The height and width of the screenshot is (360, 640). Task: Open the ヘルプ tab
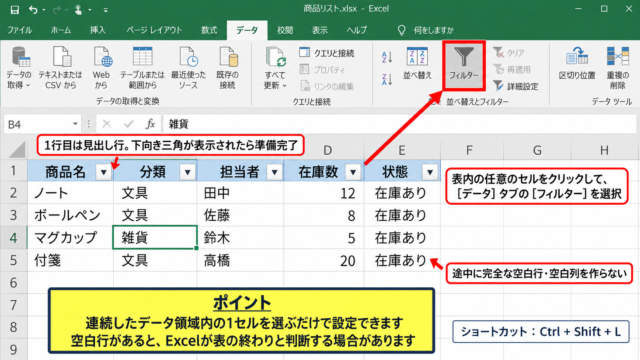click(356, 30)
